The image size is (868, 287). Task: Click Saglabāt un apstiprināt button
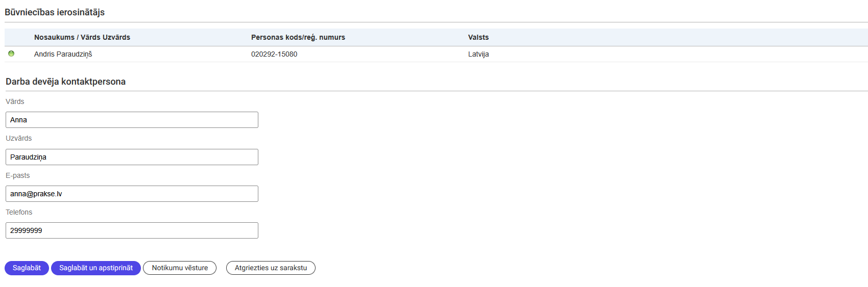[96, 268]
